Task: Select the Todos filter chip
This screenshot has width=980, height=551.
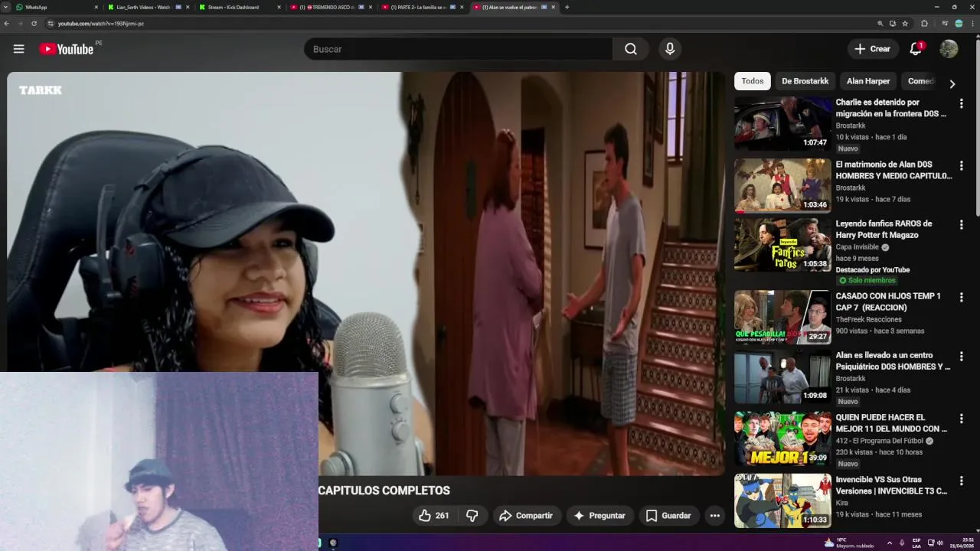Action: coord(753,81)
